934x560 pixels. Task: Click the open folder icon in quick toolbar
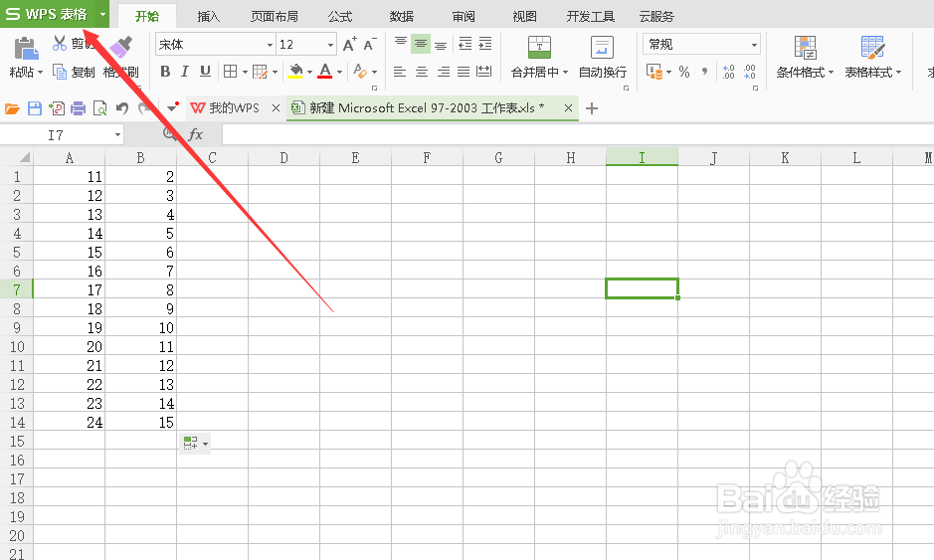[12, 108]
